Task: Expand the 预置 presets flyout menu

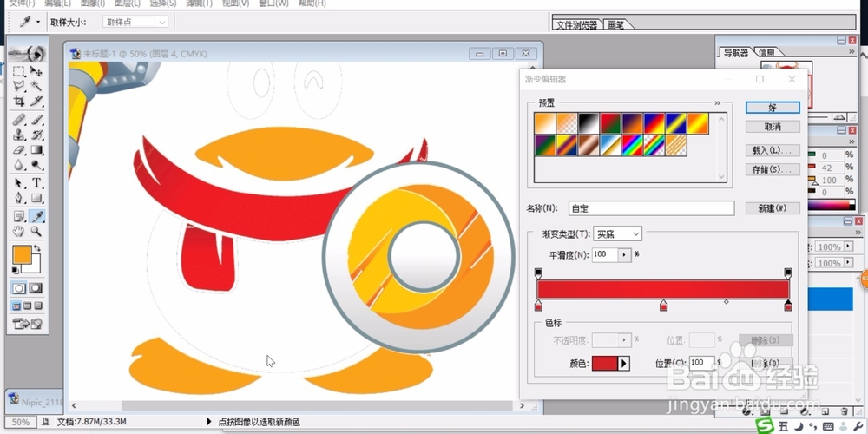Action: (x=718, y=103)
